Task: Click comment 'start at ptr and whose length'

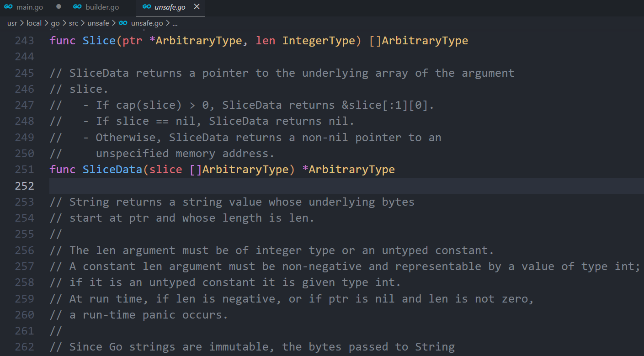Action: click(165, 218)
